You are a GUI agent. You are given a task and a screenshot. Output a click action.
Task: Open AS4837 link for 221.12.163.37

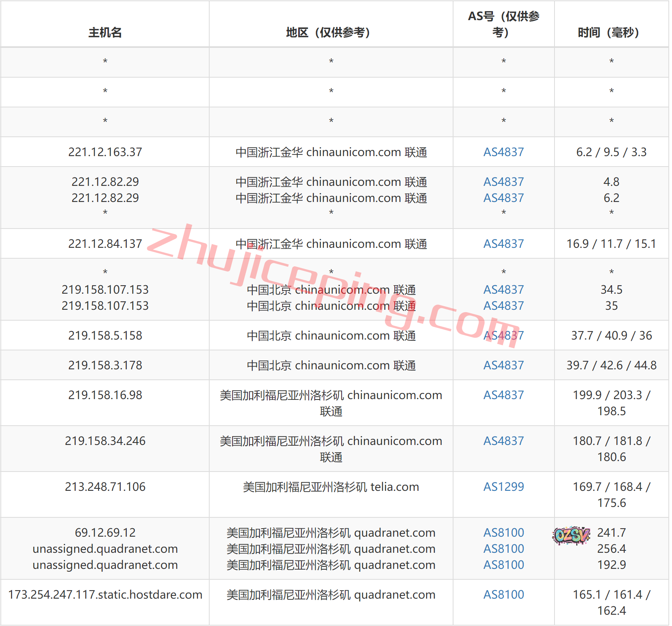pyautogui.click(x=503, y=152)
